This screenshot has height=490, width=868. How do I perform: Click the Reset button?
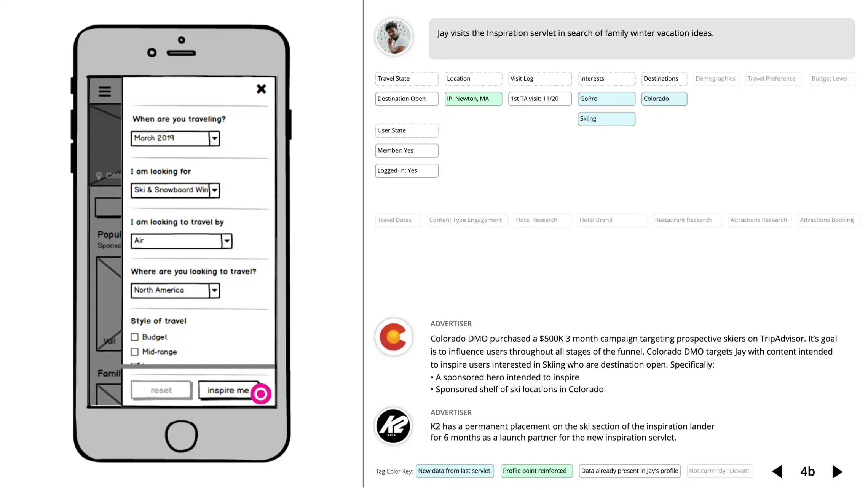(160, 390)
